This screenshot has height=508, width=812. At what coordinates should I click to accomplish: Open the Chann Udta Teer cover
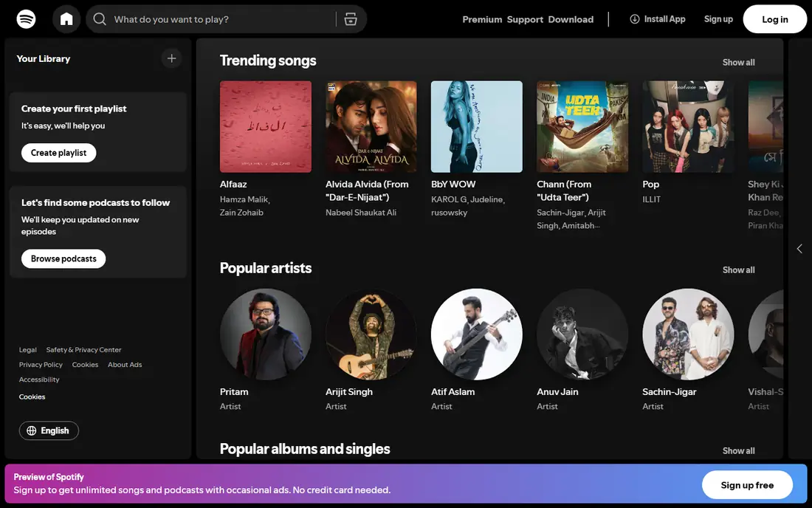point(582,126)
